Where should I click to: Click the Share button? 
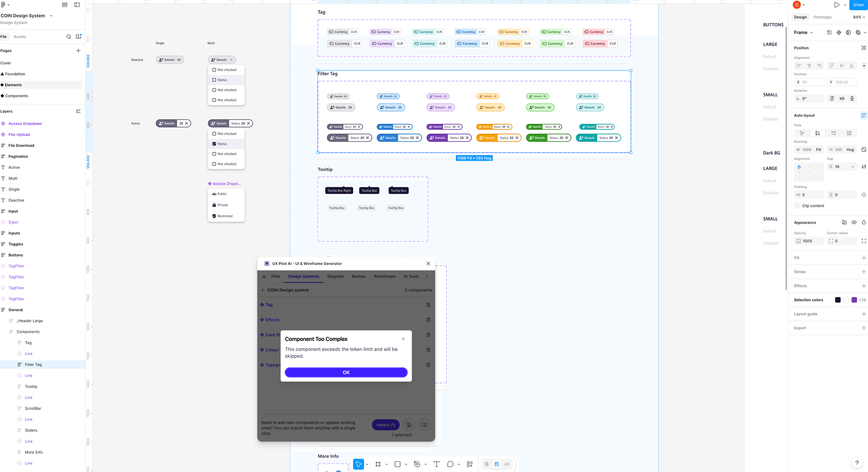tap(858, 5)
